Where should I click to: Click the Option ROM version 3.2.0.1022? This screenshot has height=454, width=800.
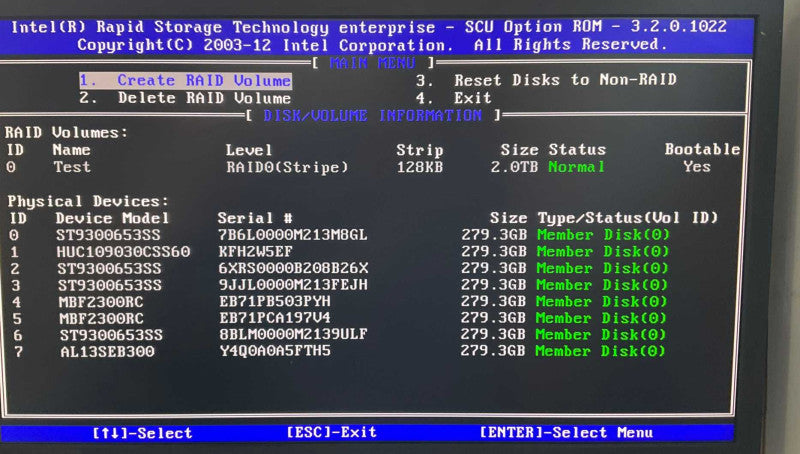(679, 26)
